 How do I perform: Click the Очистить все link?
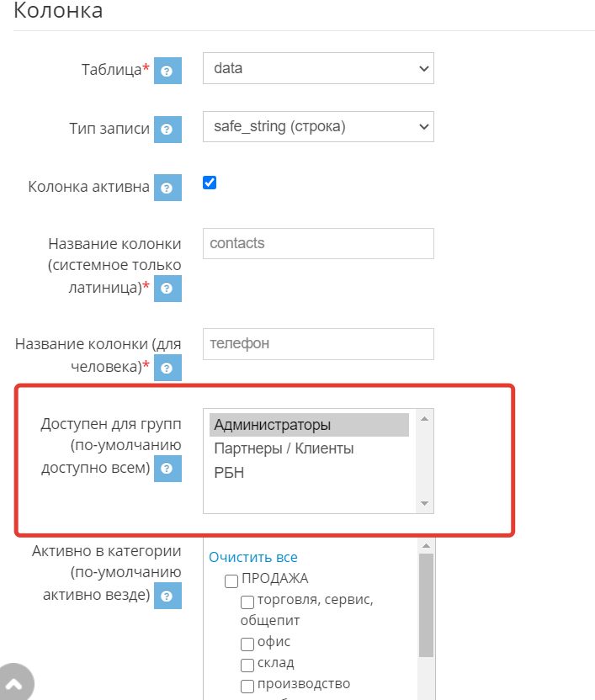[x=252, y=557]
